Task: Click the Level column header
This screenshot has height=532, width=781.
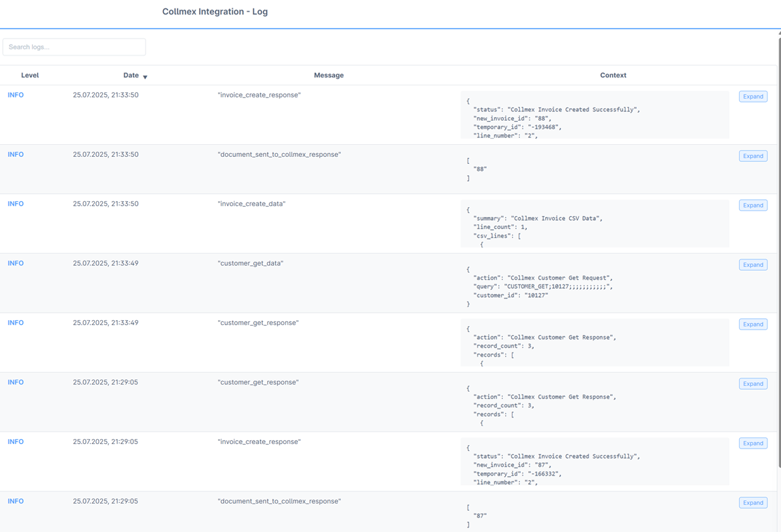Action: (30, 75)
